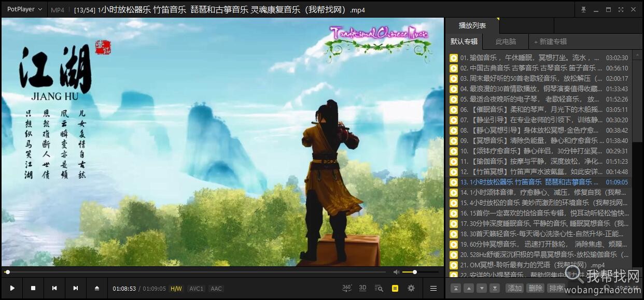Image resolution: width=644 pixels, height=300 pixels.
Task: Click the AVC1 video codec label
Action: pos(196,289)
